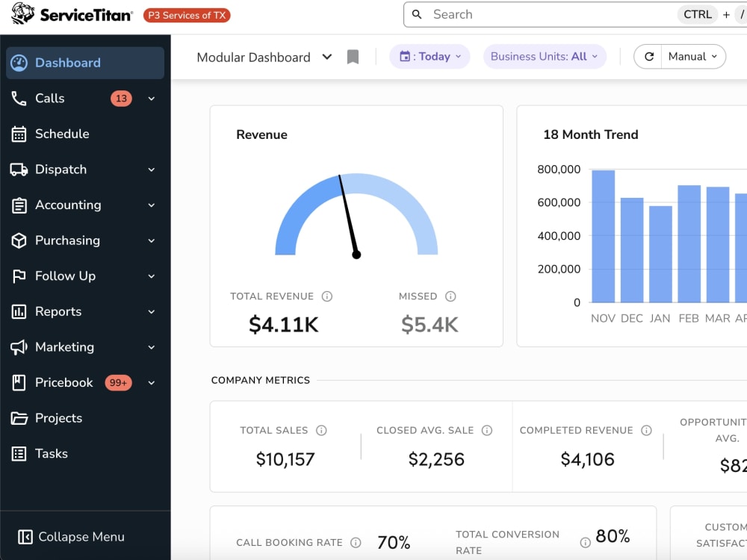
Task: Click the Collapse Menu button
Action: (x=72, y=537)
